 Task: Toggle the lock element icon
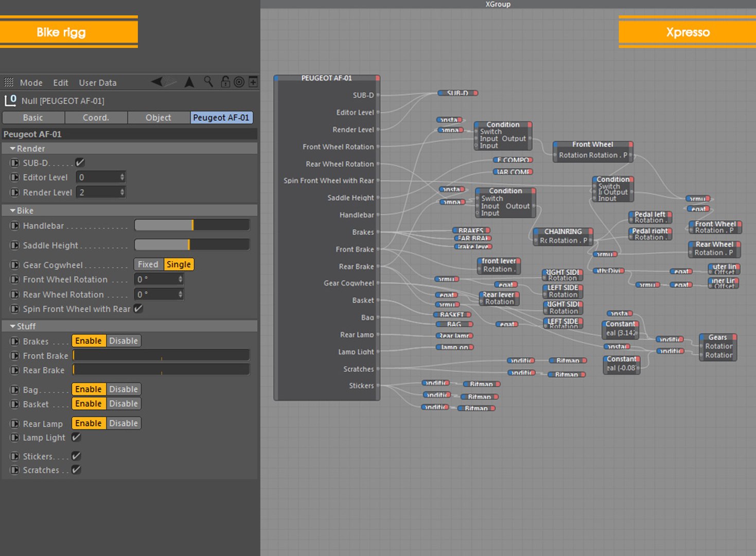point(225,81)
